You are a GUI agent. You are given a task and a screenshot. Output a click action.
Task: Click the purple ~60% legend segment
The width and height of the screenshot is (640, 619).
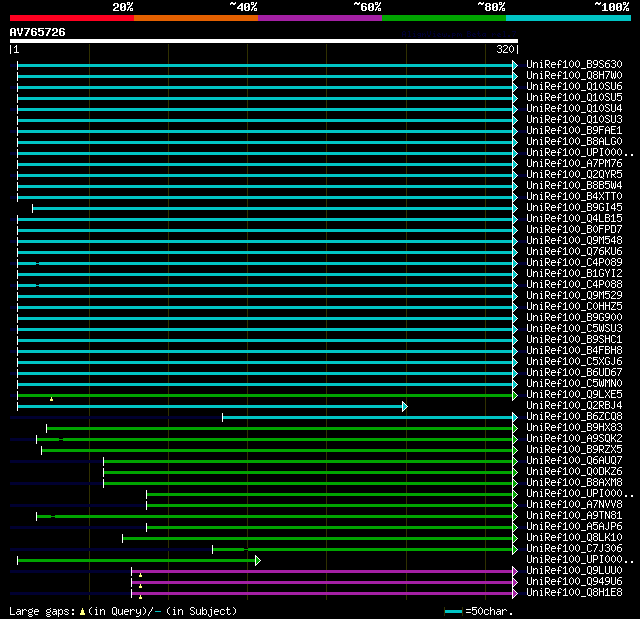click(x=319, y=18)
